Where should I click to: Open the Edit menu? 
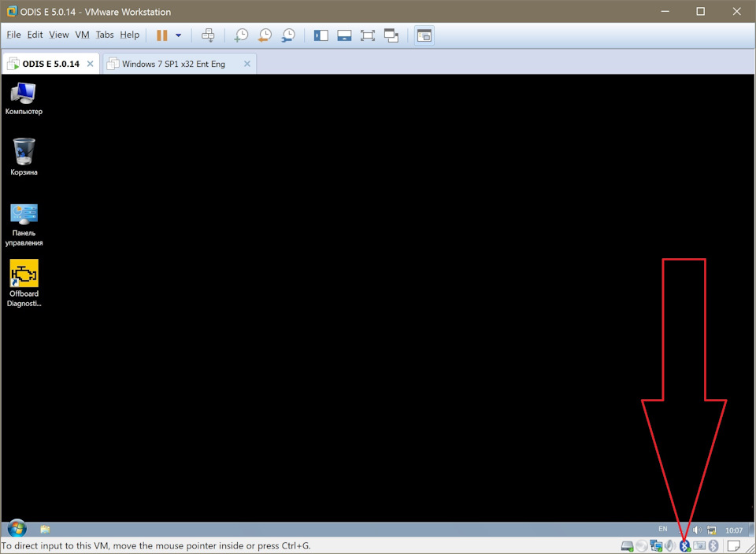click(x=35, y=35)
